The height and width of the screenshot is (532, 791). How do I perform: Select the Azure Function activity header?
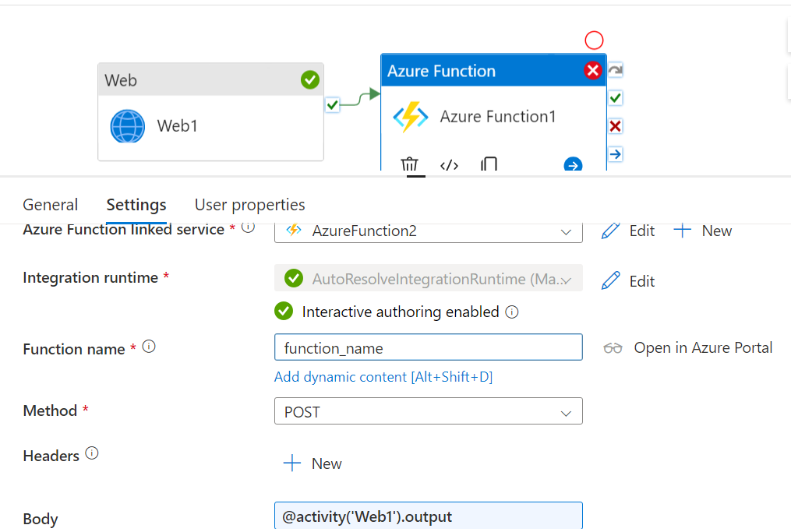click(x=493, y=71)
